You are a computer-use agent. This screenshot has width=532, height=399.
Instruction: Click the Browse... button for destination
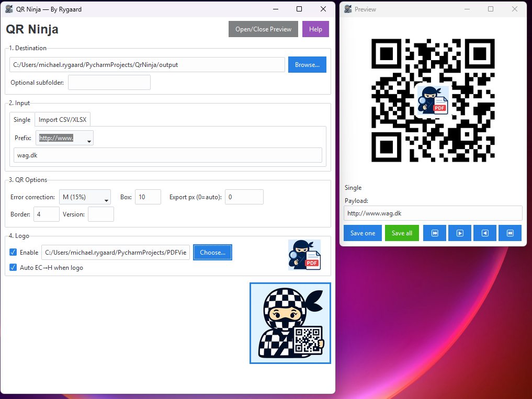point(307,65)
